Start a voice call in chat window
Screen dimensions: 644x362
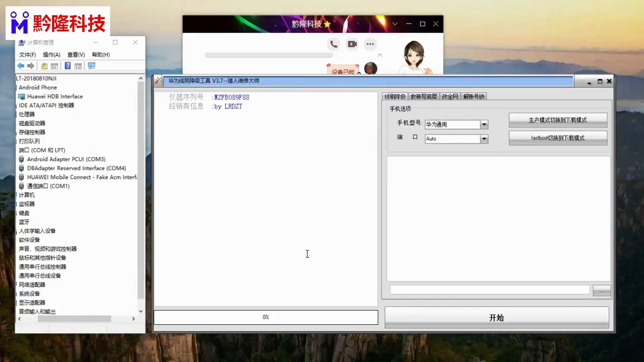(334, 44)
